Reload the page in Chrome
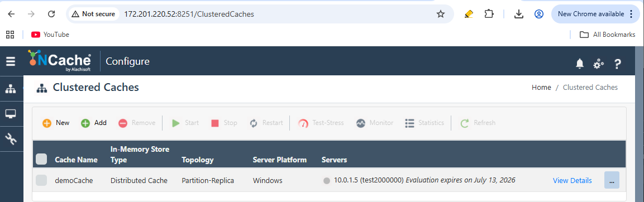 [x=51, y=14]
